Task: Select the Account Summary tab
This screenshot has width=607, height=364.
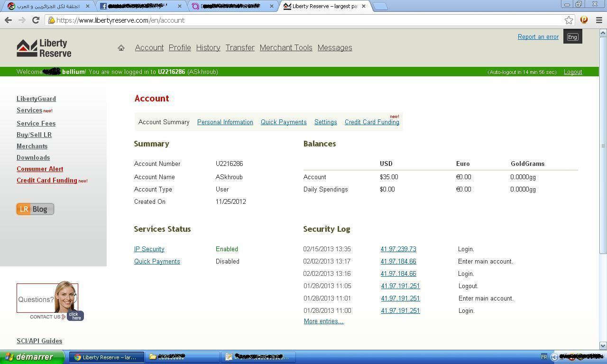Action: [164, 122]
